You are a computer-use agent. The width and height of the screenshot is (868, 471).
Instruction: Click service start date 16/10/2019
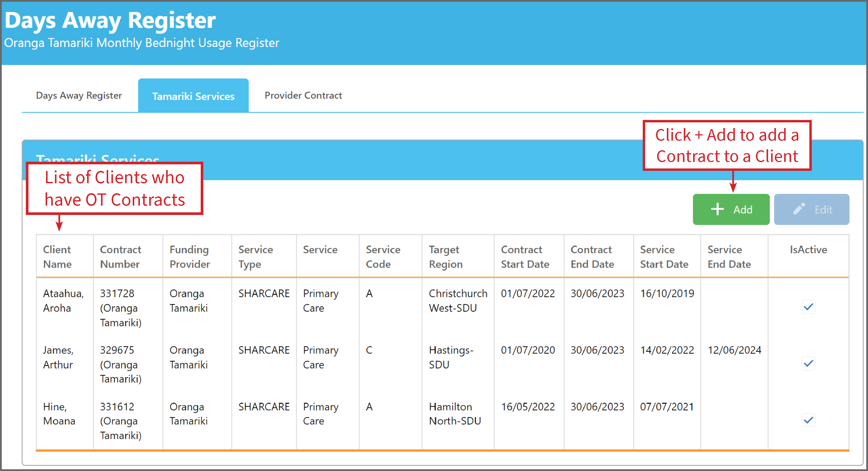point(667,293)
